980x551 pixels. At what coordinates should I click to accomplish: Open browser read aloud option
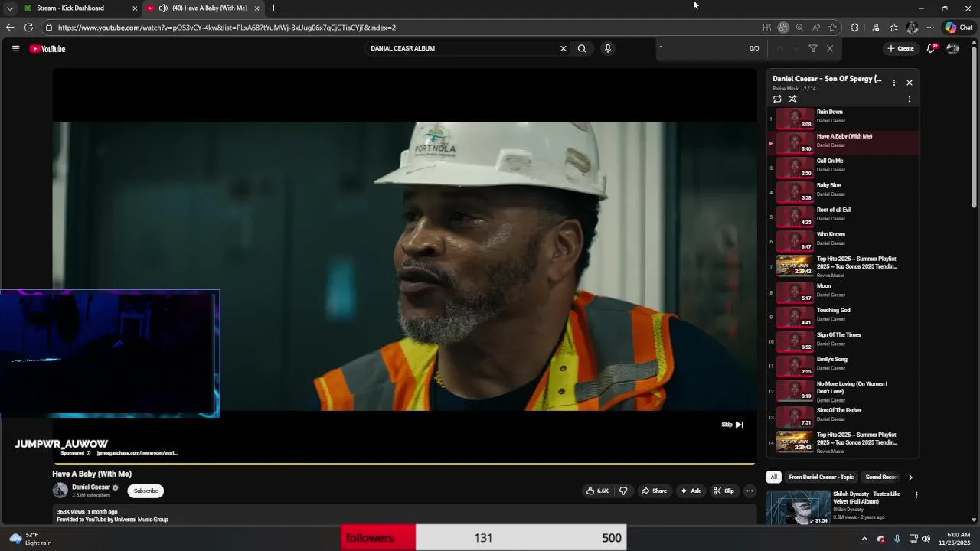pyautogui.click(x=816, y=28)
